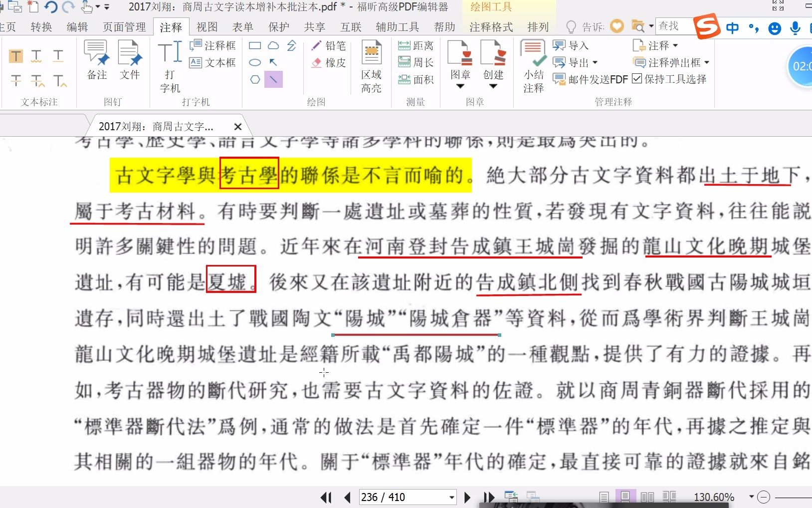Image resolution: width=812 pixels, height=508 pixels.
Task: Switch to single page view
Action: tap(604, 497)
